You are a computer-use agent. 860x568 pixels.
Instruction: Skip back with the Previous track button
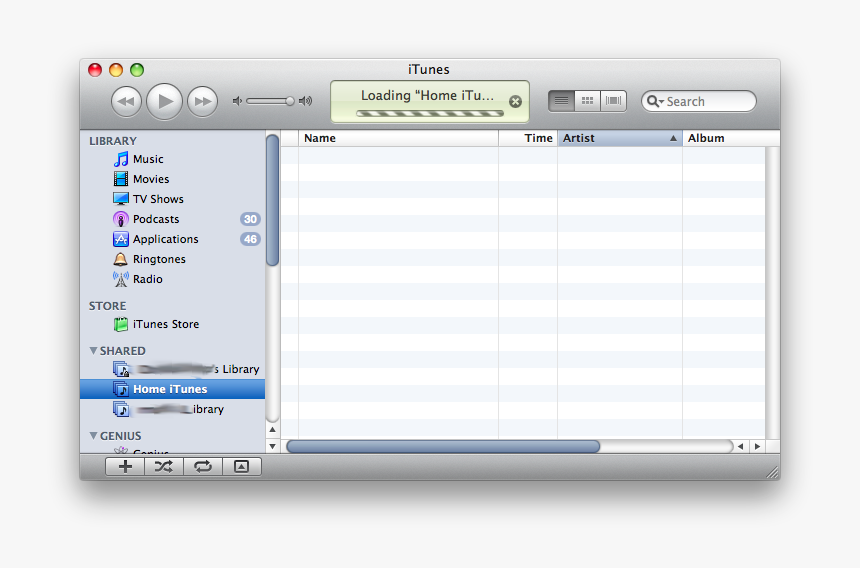tap(126, 101)
